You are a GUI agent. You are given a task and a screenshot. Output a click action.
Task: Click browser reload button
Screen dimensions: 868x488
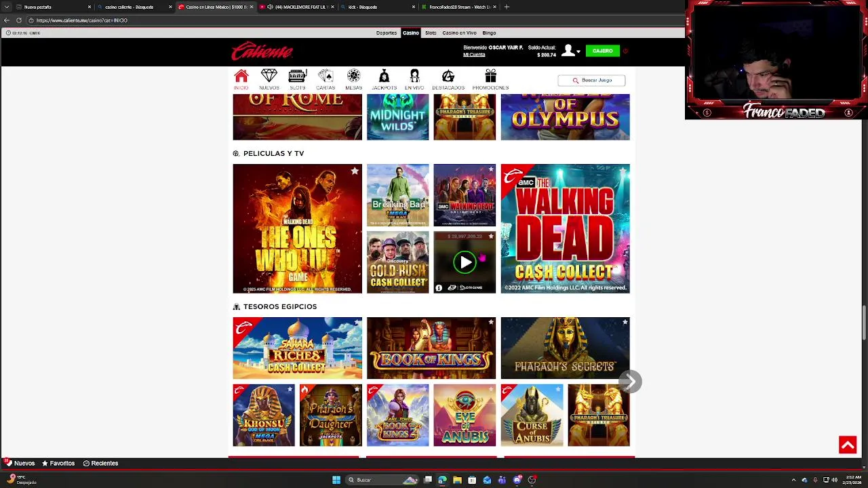19,20
